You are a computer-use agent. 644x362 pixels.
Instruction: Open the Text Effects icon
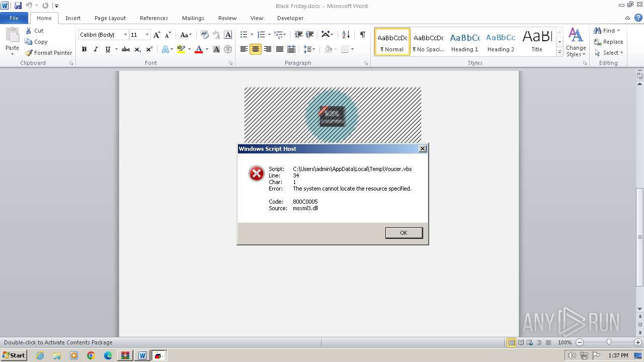pos(165,49)
